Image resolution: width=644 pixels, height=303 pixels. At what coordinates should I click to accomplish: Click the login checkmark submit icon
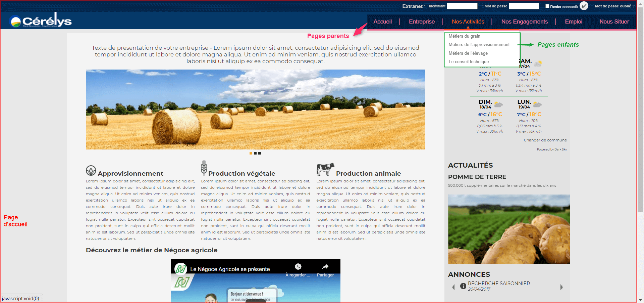(x=584, y=6)
